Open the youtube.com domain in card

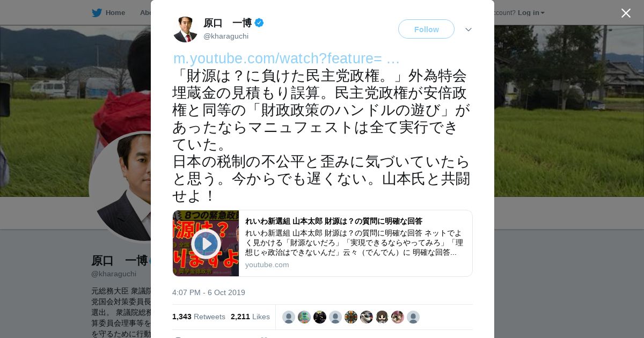pyautogui.click(x=267, y=264)
